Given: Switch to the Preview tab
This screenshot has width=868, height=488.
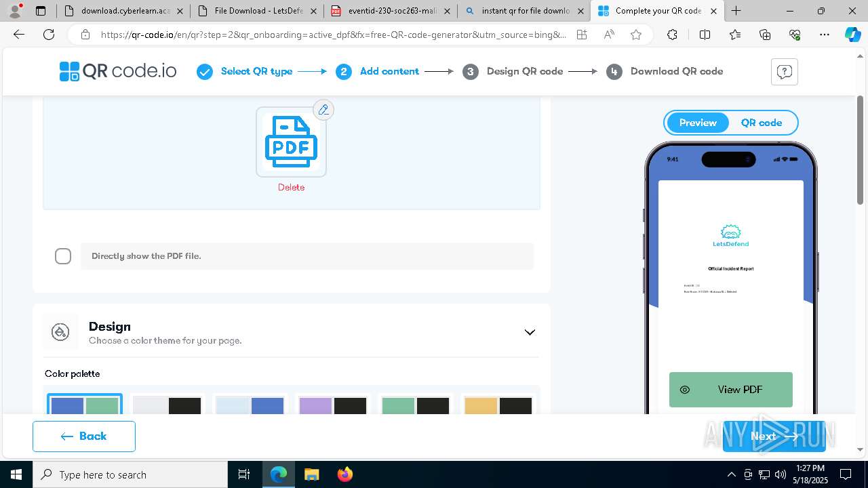Looking at the screenshot, I should pyautogui.click(x=698, y=123).
